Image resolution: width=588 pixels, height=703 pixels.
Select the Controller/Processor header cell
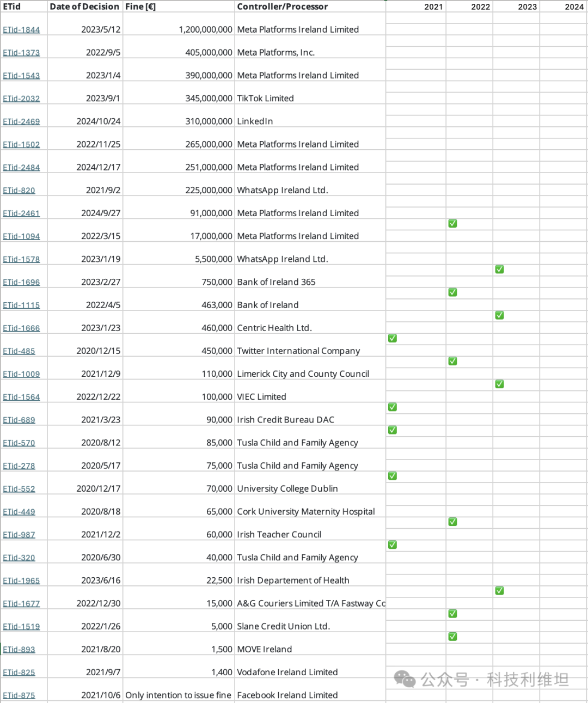tap(310, 7)
